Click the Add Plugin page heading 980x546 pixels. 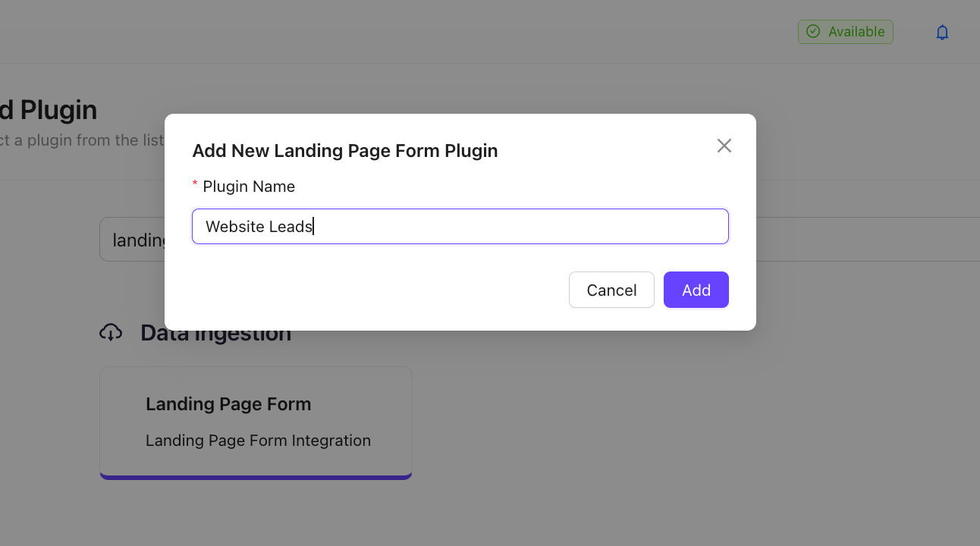49,110
